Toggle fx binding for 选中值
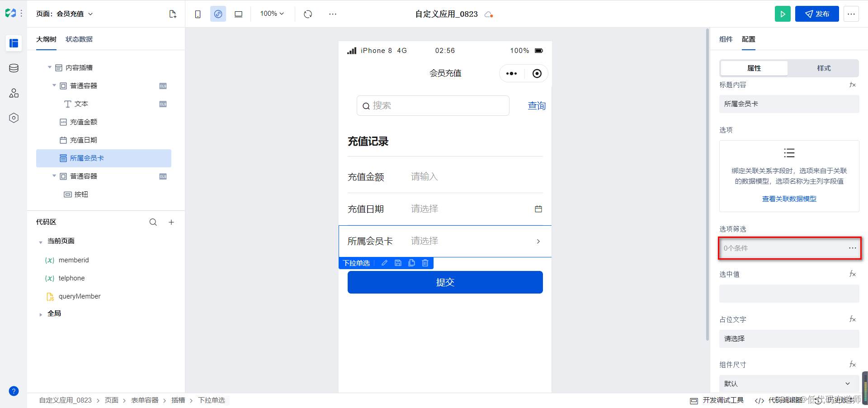The image size is (868, 408). click(x=853, y=274)
